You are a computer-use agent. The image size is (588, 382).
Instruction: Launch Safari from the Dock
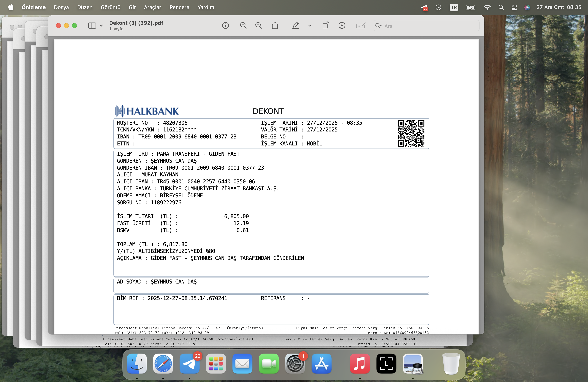163,363
